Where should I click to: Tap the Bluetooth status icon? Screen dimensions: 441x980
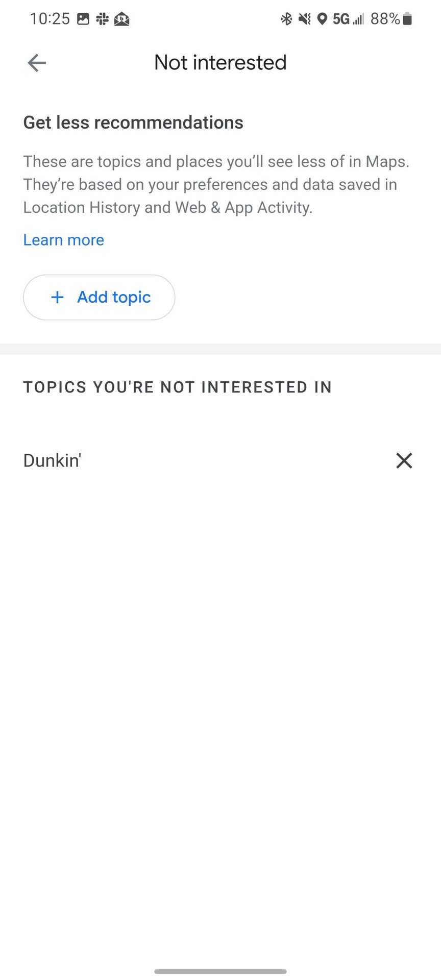286,19
